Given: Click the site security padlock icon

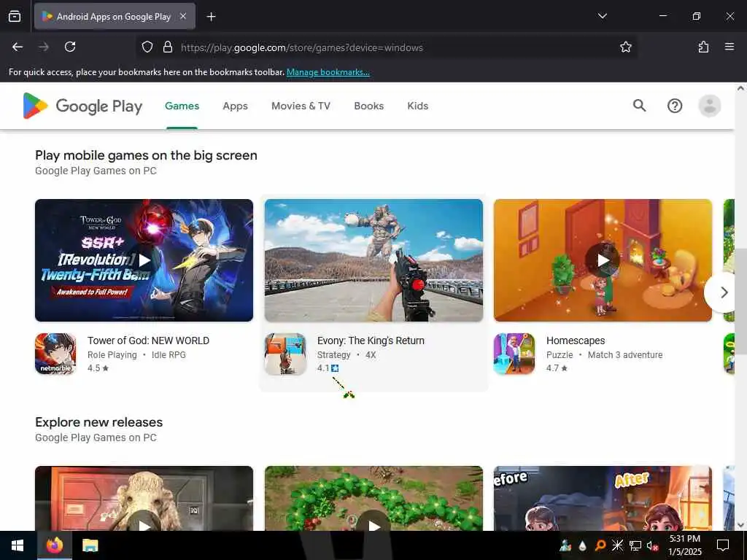Looking at the screenshot, I should coord(167,47).
